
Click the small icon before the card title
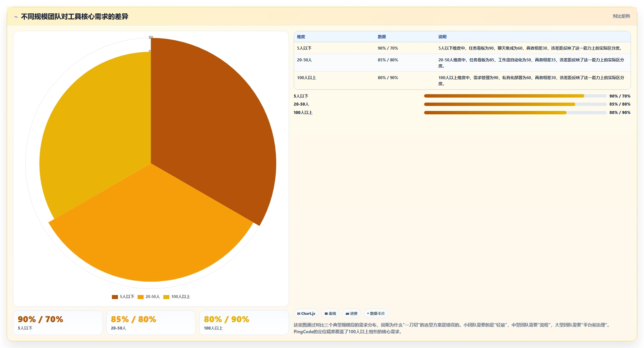pyautogui.click(x=16, y=17)
